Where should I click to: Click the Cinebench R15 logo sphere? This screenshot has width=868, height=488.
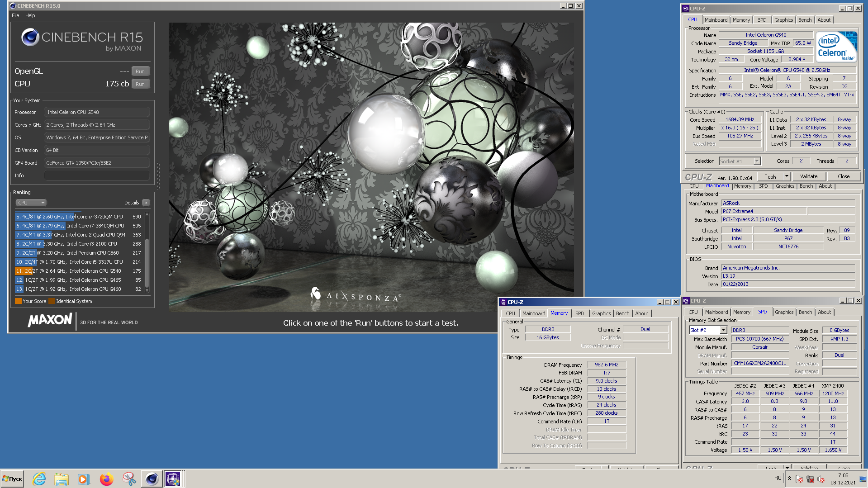click(30, 37)
